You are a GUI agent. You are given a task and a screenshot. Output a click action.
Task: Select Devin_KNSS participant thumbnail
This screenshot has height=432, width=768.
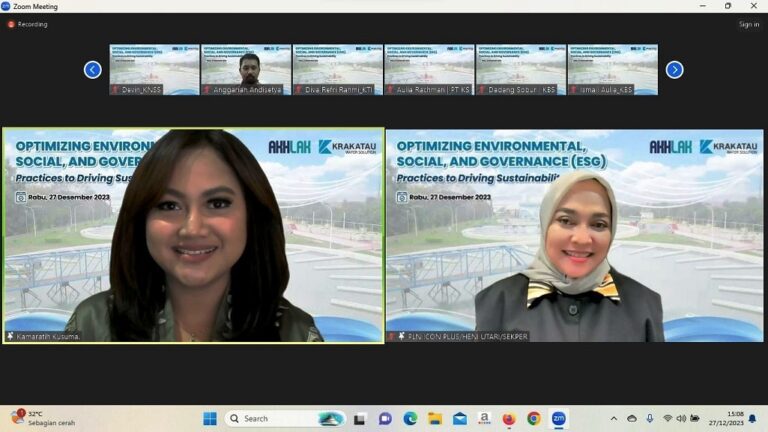coord(154,70)
